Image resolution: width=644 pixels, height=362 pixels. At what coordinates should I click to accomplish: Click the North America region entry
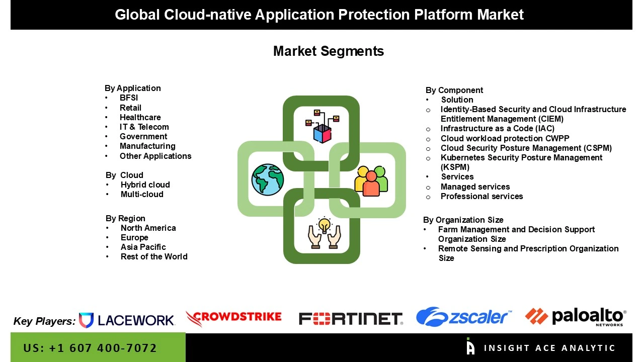click(148, 228)
